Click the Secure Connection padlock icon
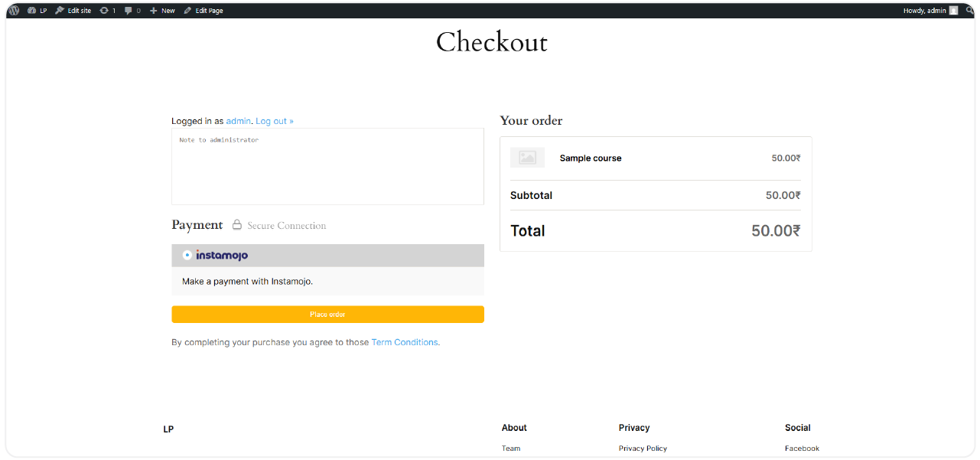980x460 pixels. (237, 225)
